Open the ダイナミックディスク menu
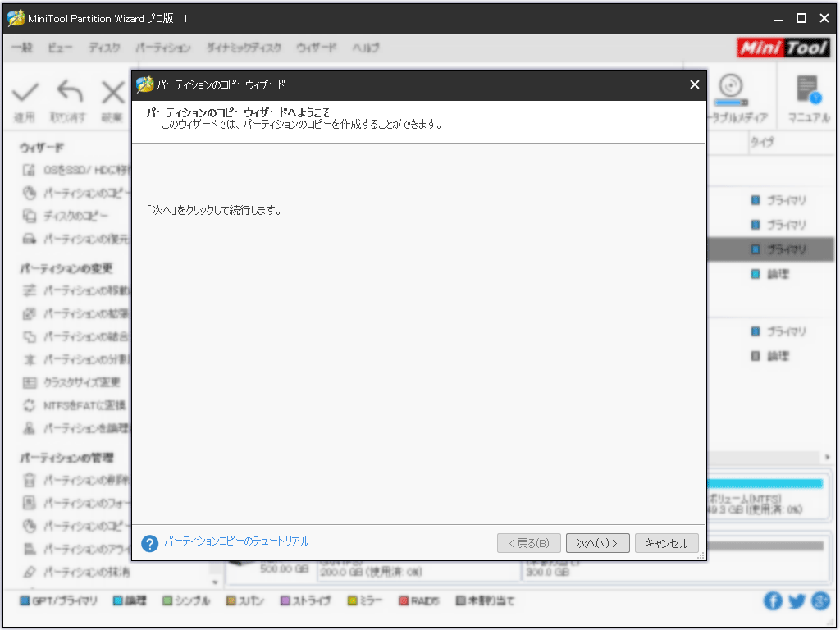 click(244, 48)
